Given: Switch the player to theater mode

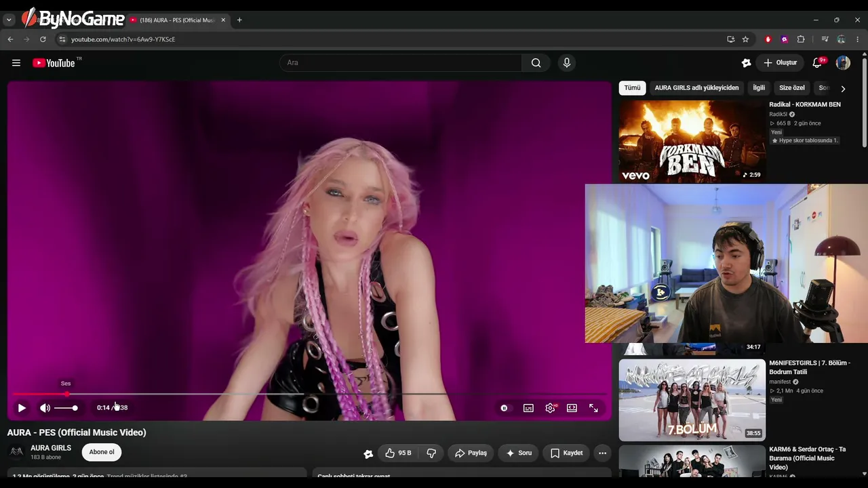Looking at the screenshot, I should pyautogui.click(x=572, y=408).
